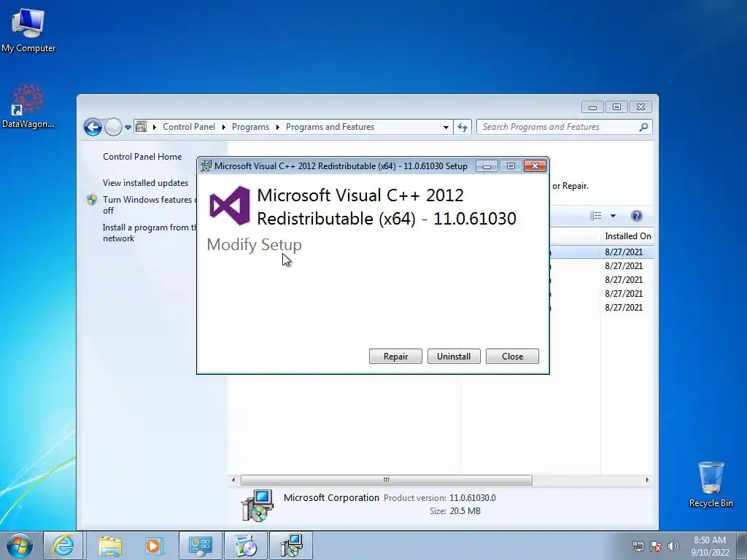Click the Programs and Features breadcrumb
The height and width of the screenshot is (560, 747).
[330, 127]
